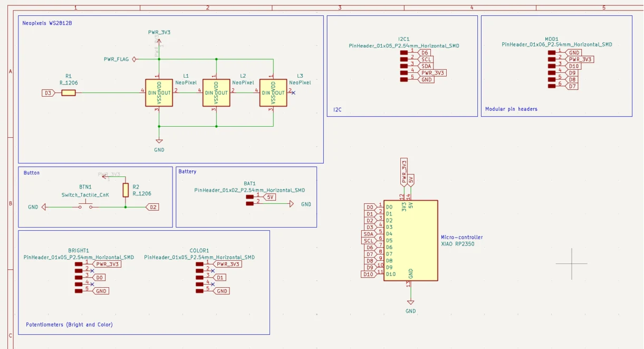Select NeoPixel symbol L1
This screenshot has height=349, width=644.
tap(159, 92)
